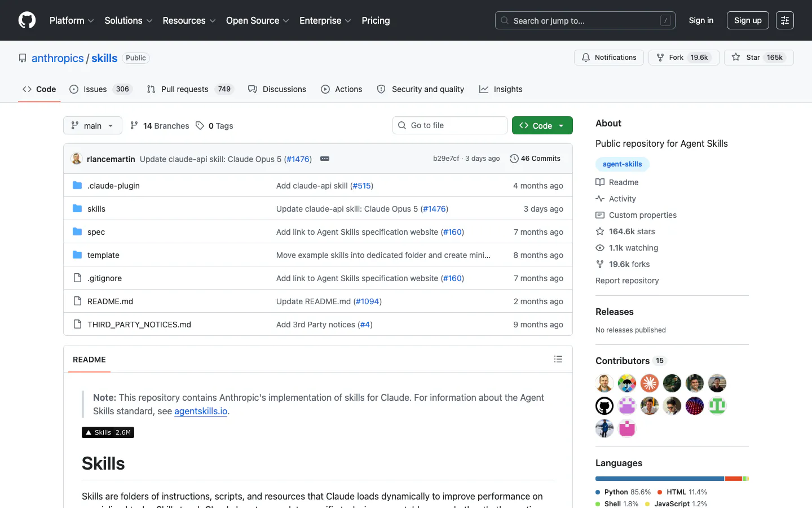Open the Releases heading link
The width and height of the screenshot is (812, 508).
pos(615,312)
